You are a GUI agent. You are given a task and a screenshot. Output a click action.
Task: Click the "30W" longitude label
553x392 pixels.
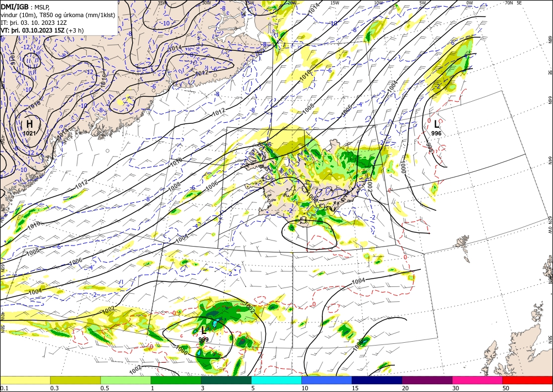(206, 3)
